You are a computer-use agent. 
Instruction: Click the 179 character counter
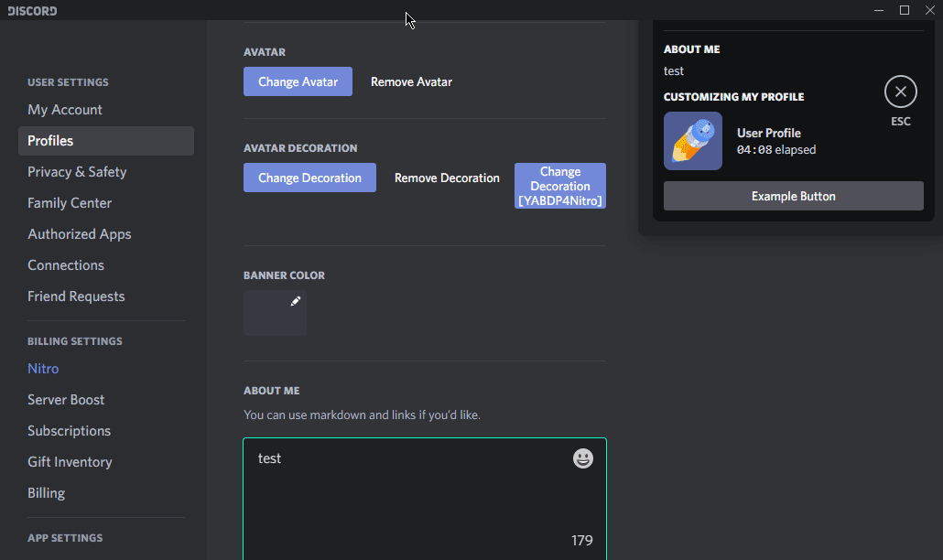[581, 540]
